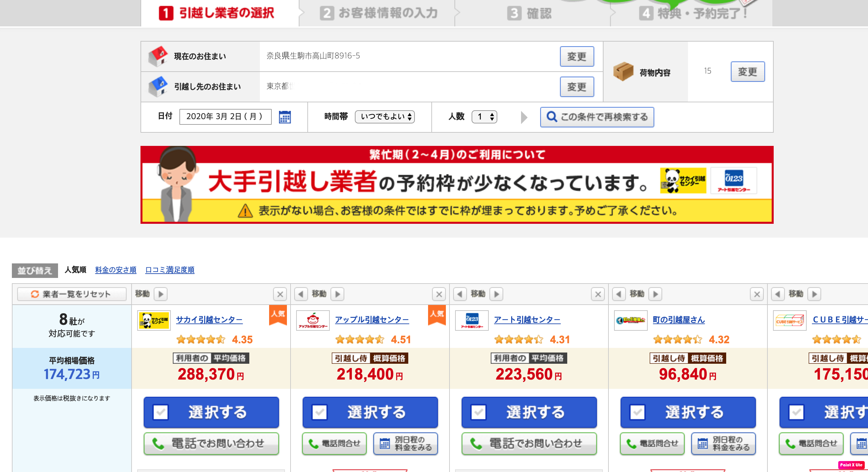Click the calendar icon in Apple's alternate dates button
Image resolution: width=868 pixels, height=472 pixels.
click(x=385, y=443)
